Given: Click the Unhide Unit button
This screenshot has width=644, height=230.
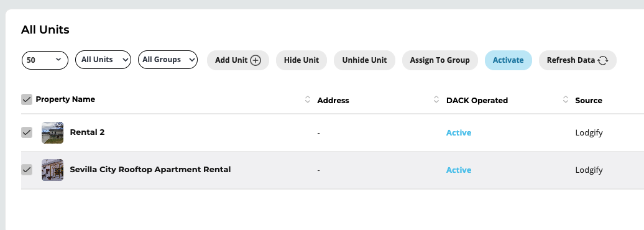Looking at the screenshot, I should pos(364,60).
